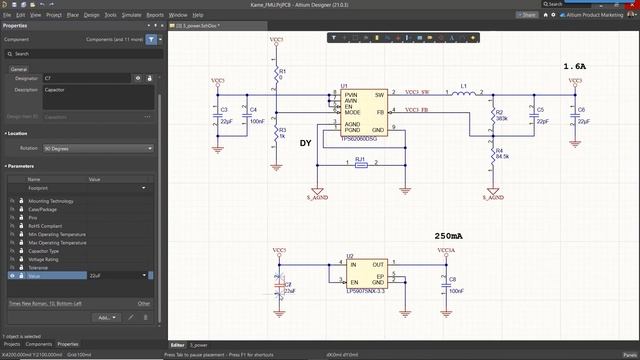640x360 pixels.
Task: Toggle visibility of Mounting Technology parameter
Action: [12, 201]
